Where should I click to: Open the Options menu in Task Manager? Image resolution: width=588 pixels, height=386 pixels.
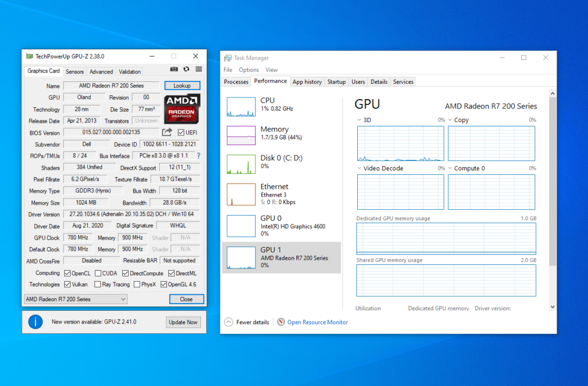click(x=249, y=70)
